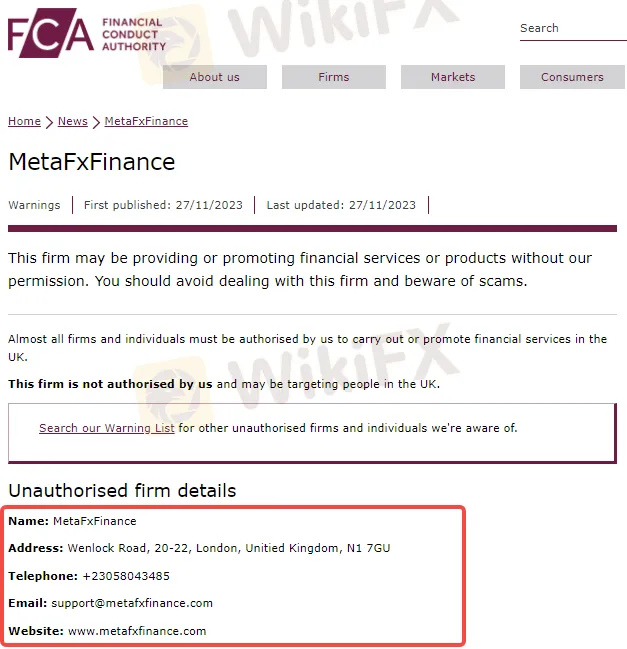The width and height of the screenshot is (627, 649).
Task: Click the Financial Conduct Authority wordmark text
Action: pyautogui.click(x=133, y=34)
